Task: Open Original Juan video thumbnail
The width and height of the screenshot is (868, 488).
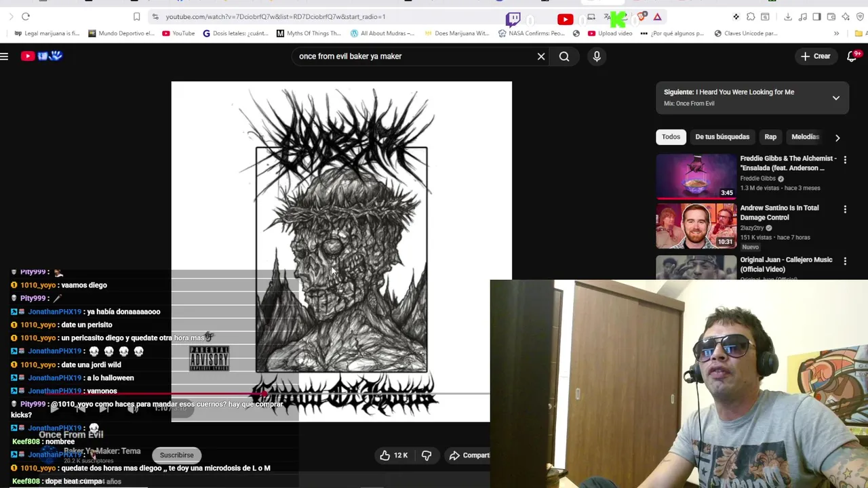Action: 696,267
